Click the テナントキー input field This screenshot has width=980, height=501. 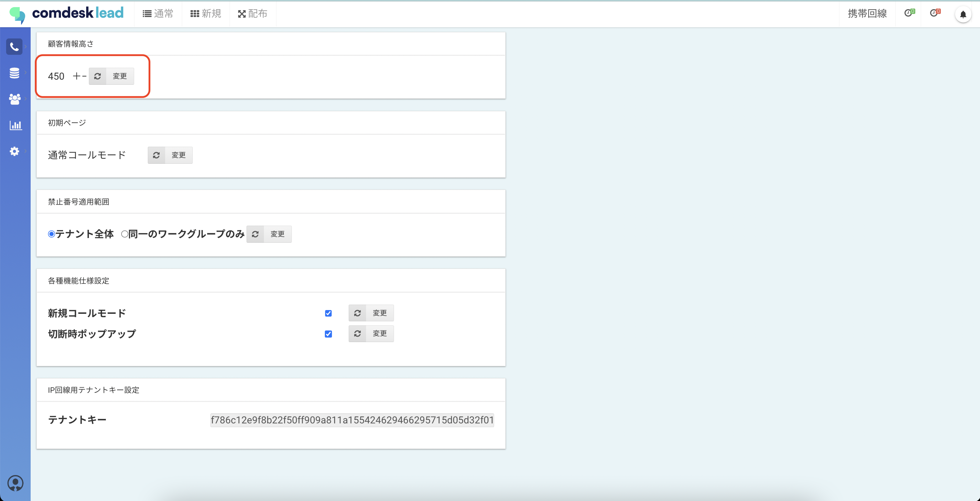(352, 420)
